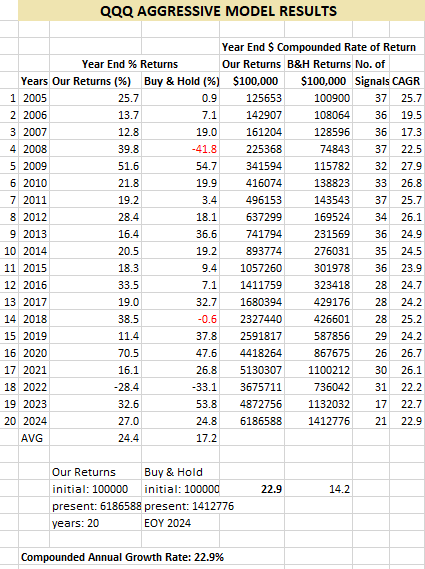Select the 1412776 B&H value for 2024
The width and height of the screenshot is (425, 569).
(329, 421)
